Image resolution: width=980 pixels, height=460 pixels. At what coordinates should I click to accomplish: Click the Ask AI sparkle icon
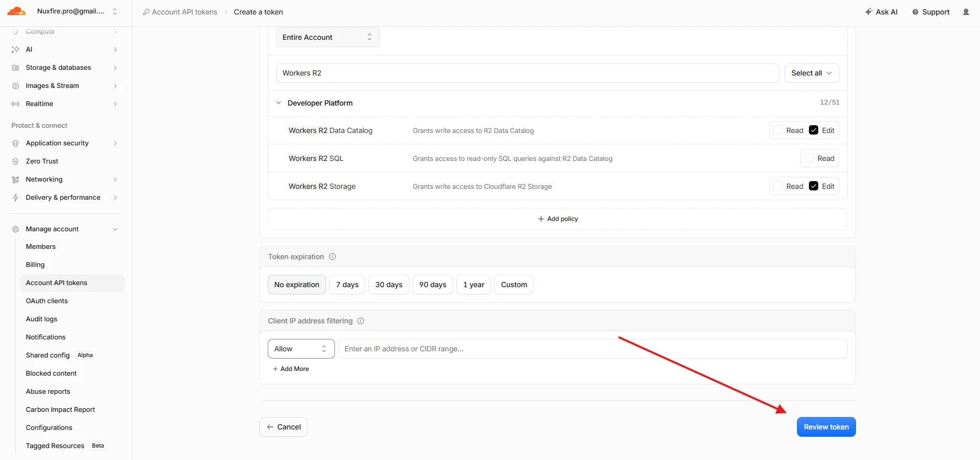869,11
